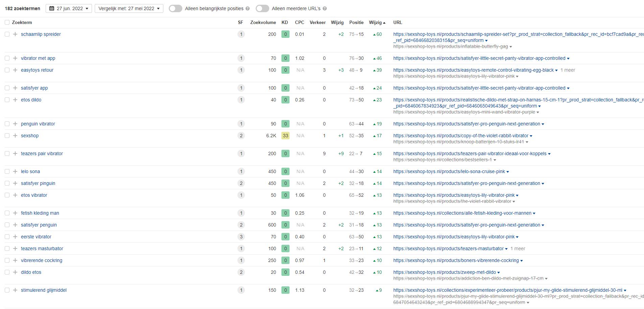Sort by Verkeer column header
The height and width of the screenshot is (309, 644).
[x=318, y=22]
